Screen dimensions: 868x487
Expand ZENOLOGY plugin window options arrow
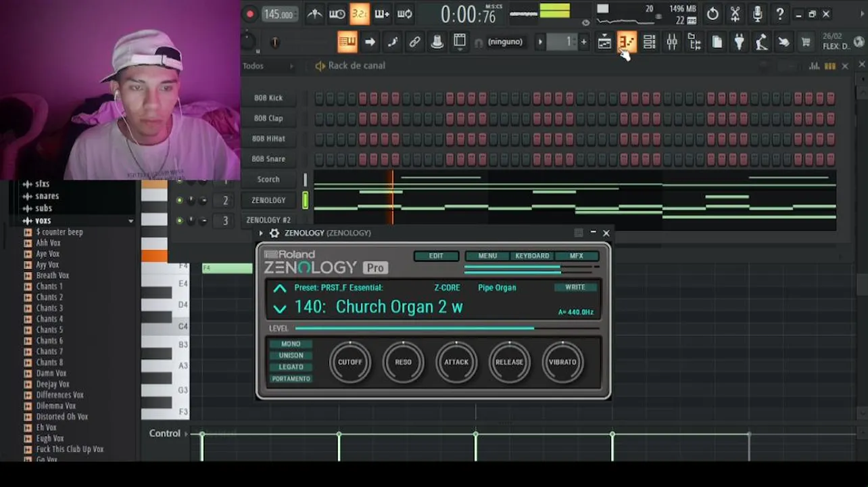click(261, 233)
